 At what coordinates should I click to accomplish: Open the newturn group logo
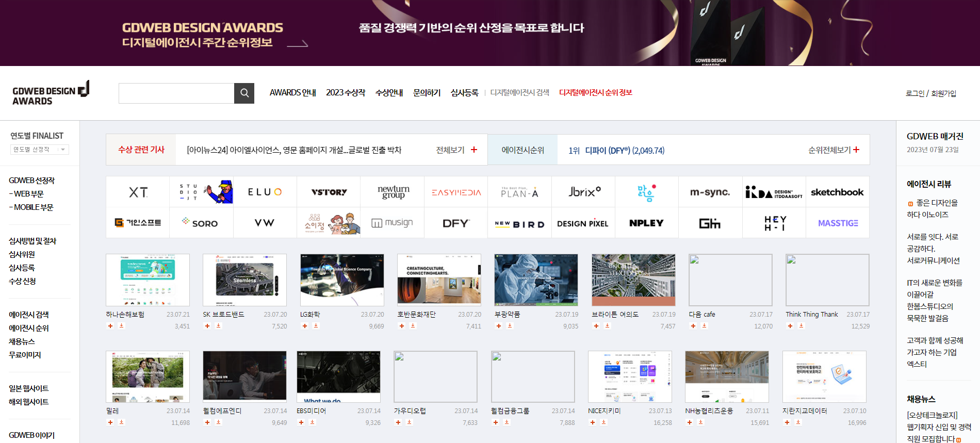click(x=393, y=192)
